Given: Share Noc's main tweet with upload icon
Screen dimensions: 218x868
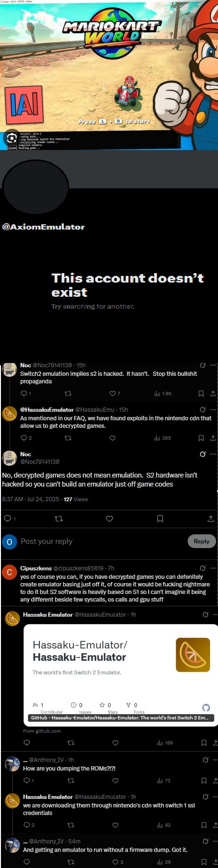Looking at the screenshot, I should coord(211,519).
